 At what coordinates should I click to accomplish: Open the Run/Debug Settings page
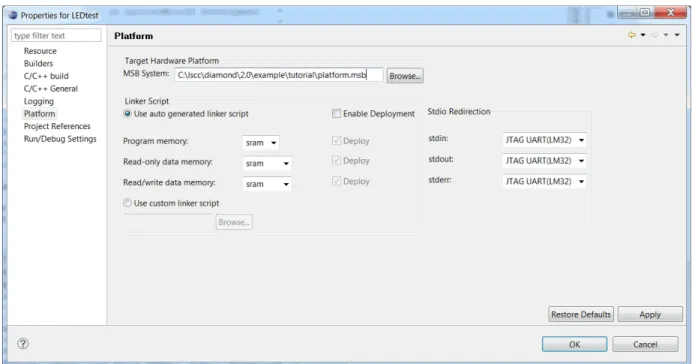click(x=60, y=139)
